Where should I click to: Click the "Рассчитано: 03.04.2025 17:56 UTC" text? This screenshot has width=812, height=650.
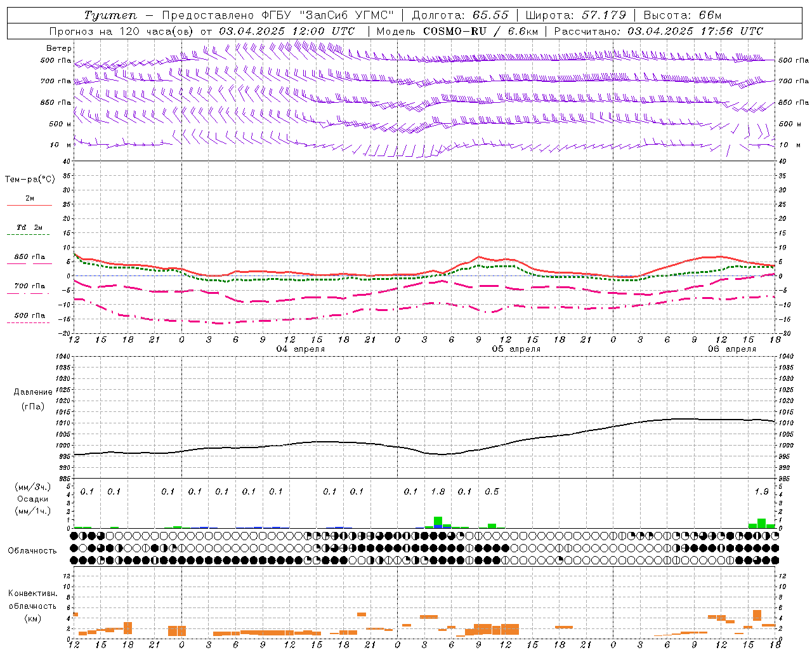[658, 31]
